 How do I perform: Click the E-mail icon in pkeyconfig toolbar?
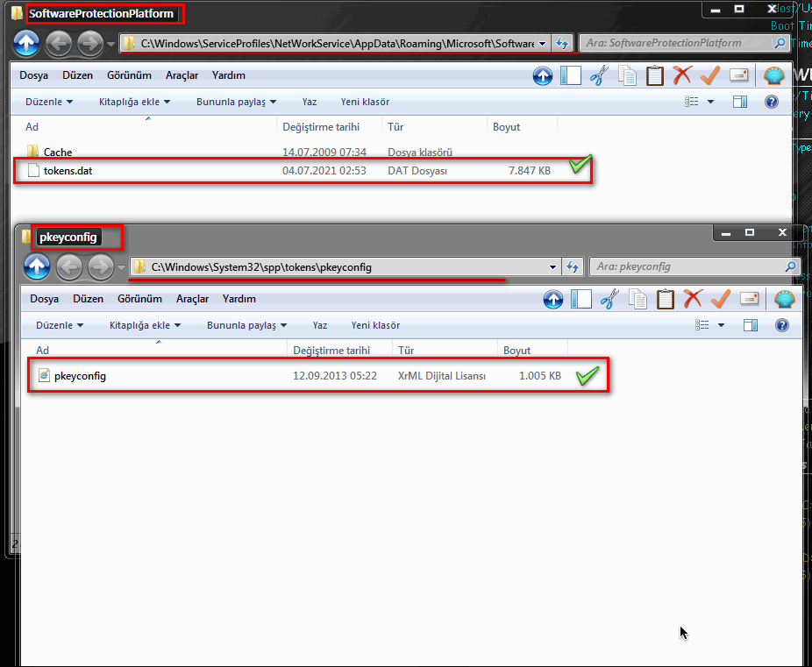coord(750,299)
